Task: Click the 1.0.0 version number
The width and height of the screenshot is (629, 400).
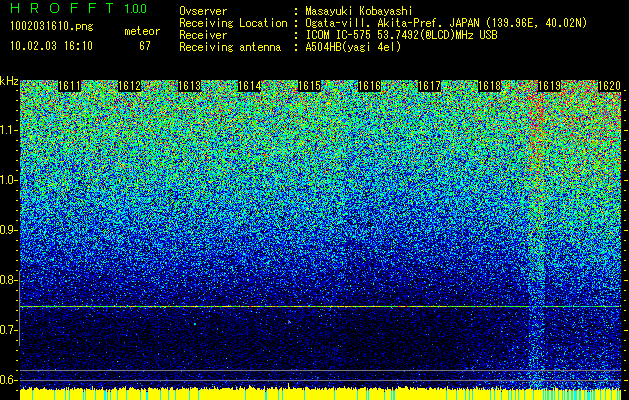Action: 136,8
